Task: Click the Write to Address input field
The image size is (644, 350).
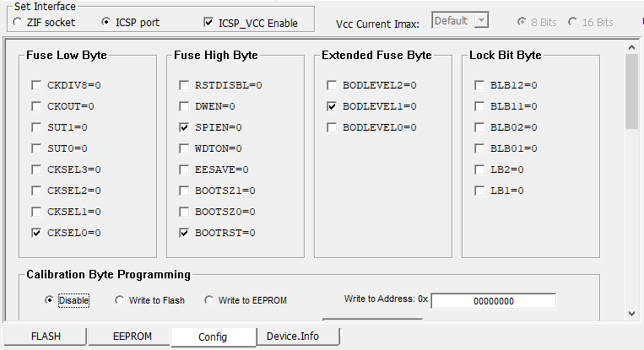Action: [494, 301]
